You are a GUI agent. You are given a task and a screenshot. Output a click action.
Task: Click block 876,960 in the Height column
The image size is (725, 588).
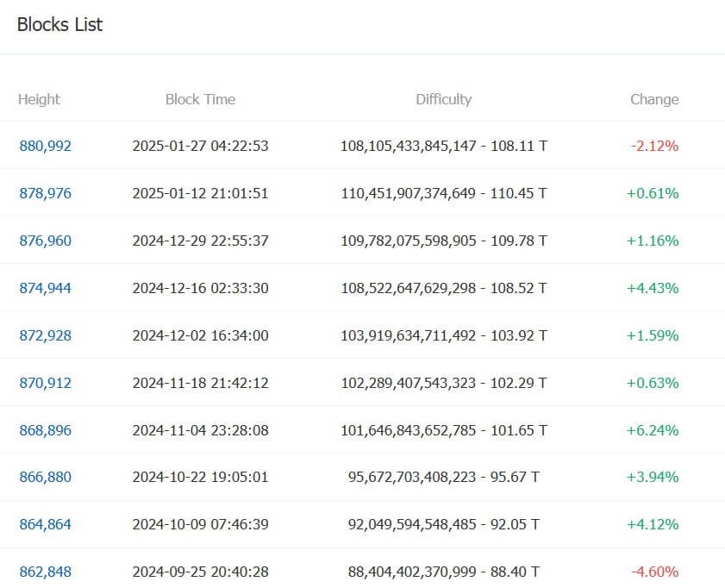tap(45, 241)
